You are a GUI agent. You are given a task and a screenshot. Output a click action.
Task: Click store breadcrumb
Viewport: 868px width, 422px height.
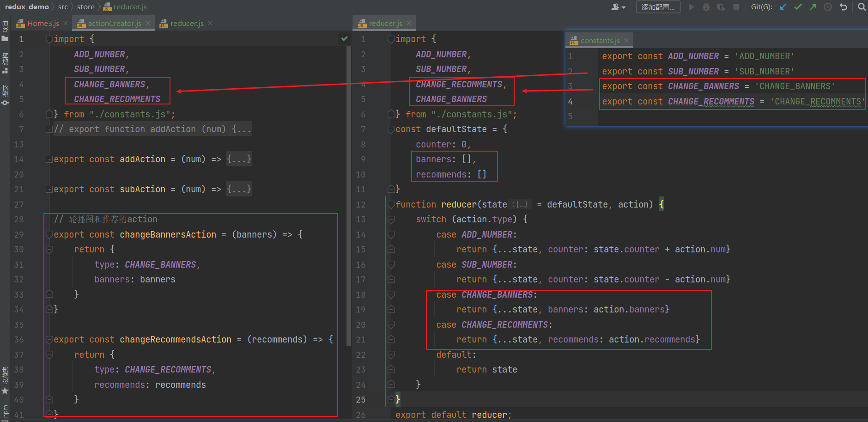tap(85, 7)
